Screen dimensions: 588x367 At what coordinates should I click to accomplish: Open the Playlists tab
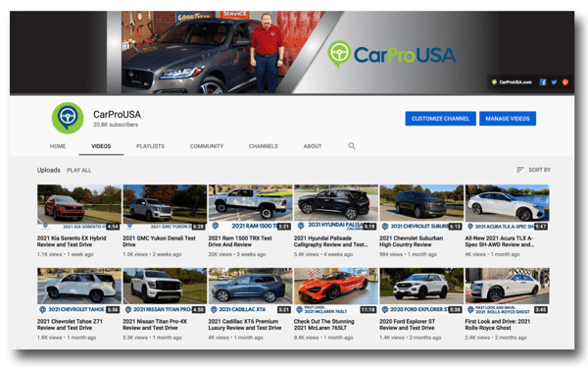tap(150, 146)
